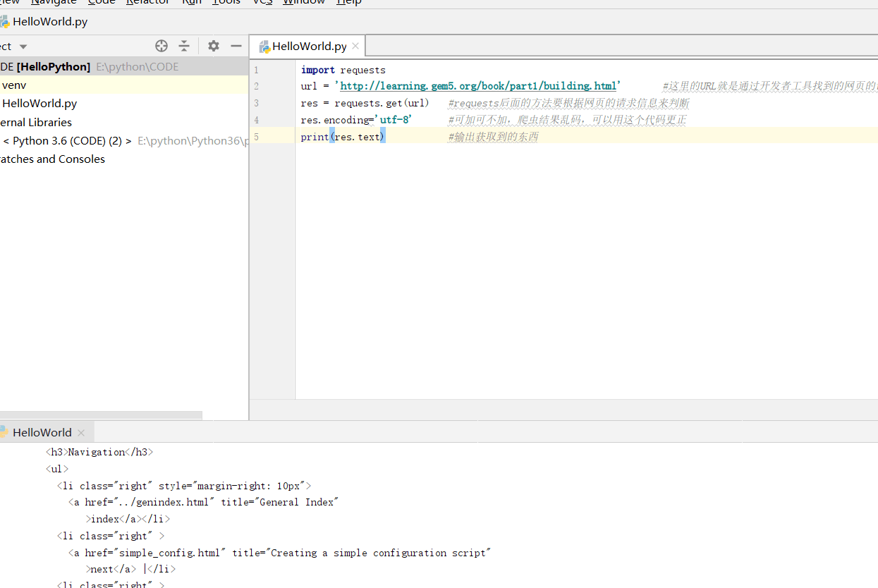Open the Run menu
The height and width of the screenshot is (588, 878).
pyautogui.click(x=191, y=2)
